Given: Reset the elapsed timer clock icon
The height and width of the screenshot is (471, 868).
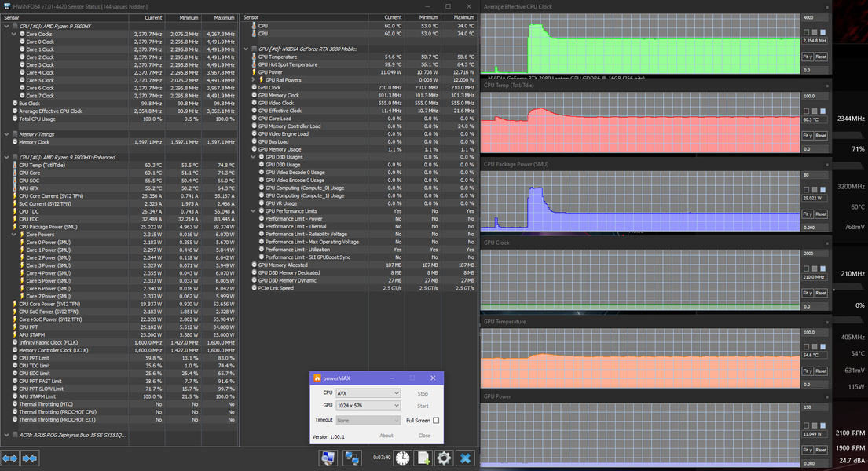Looking at the screenshot, I should 401,458.
